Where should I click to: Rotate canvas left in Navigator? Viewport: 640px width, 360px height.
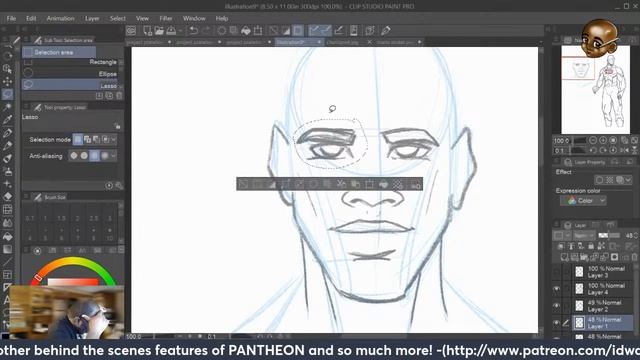(x=593, y=151)
